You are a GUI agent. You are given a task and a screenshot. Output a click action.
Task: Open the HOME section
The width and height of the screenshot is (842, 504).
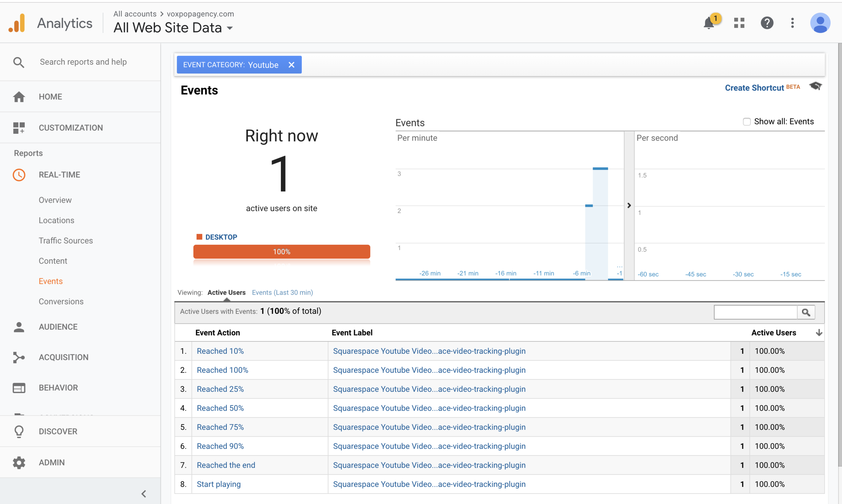point(50,97)
